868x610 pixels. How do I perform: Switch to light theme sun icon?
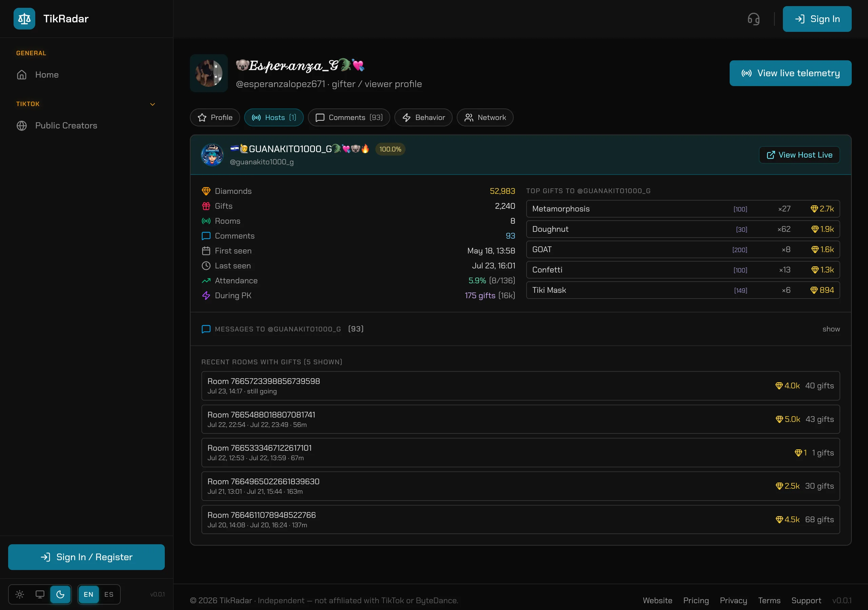(20, 594)
